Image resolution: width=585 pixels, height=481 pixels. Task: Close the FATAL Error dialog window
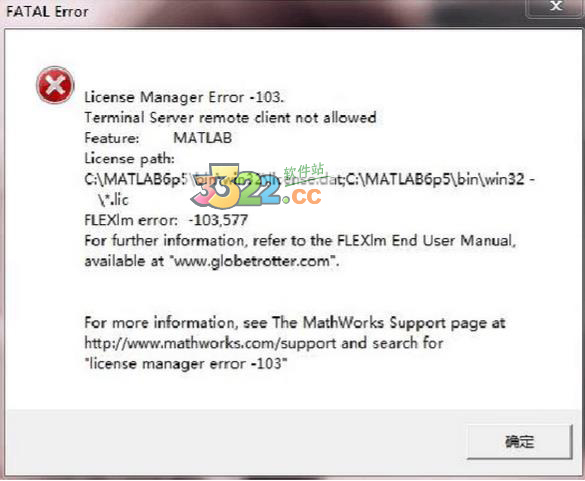[x=556, y=7]
